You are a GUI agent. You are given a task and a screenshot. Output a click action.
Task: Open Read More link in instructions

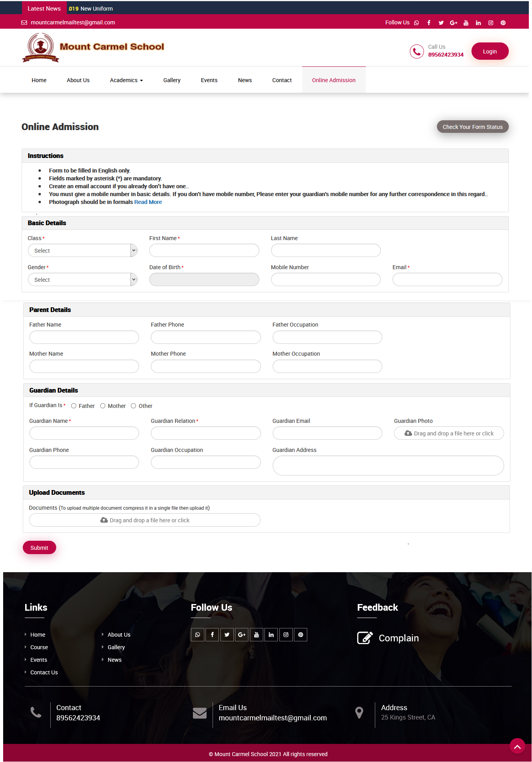[x=148, y=202]
